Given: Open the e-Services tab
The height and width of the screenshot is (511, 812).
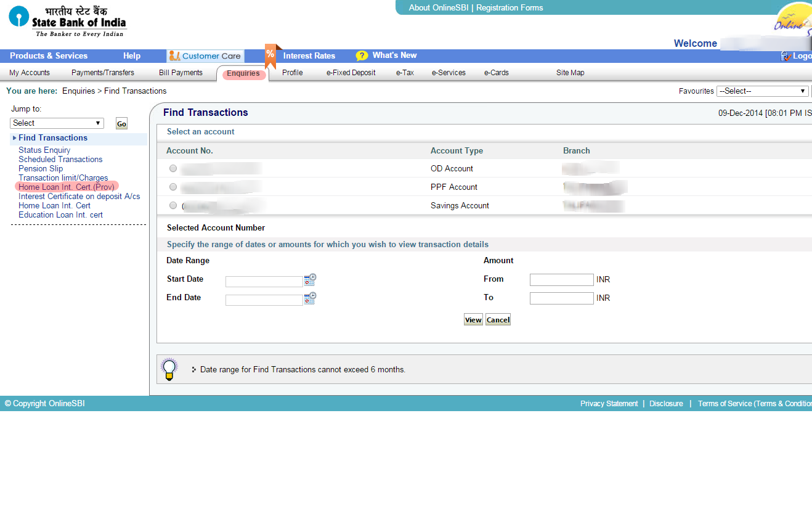Looking at the screenshot, I should tap(449, 73).
